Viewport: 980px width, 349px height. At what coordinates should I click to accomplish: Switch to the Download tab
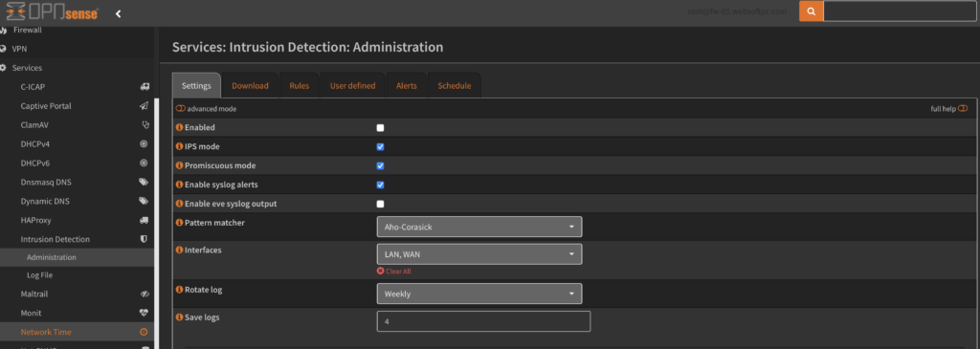point(250,85)
